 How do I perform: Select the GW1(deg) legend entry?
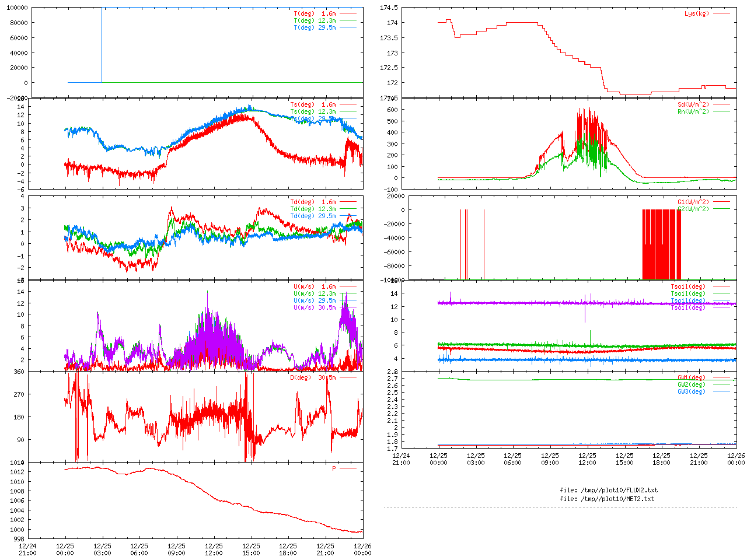(691, 377)
